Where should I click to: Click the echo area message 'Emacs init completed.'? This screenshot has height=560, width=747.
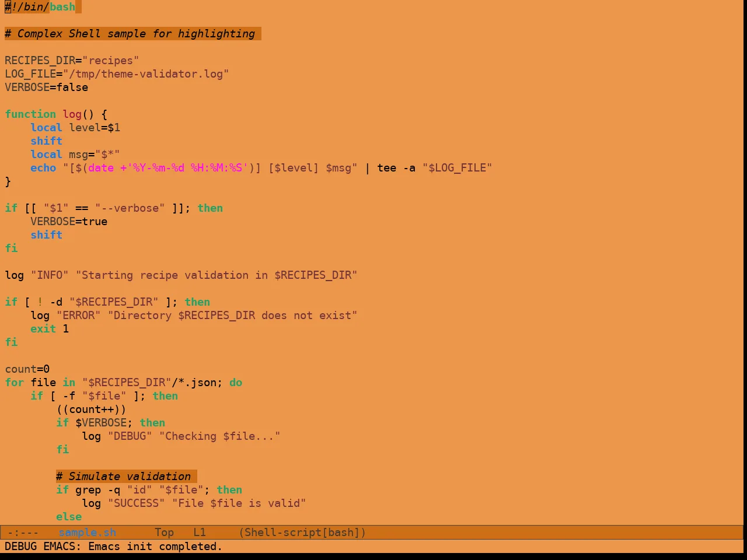(x=155, y=547)
